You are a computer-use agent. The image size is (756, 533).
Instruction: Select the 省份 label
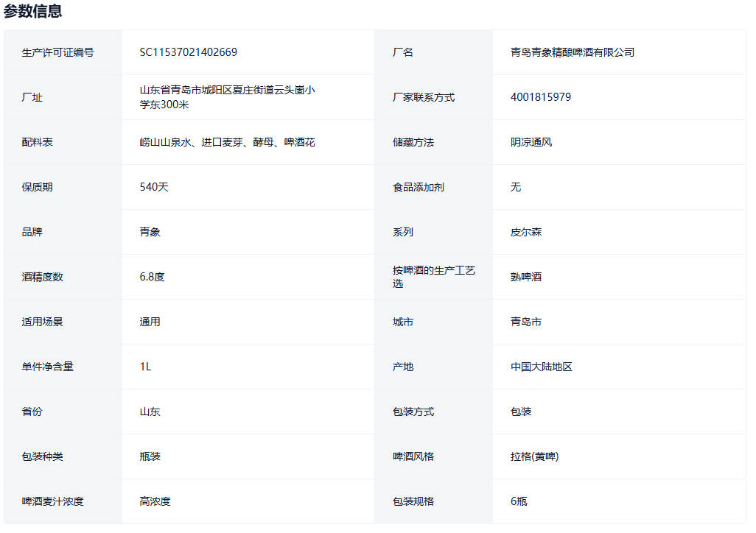pos(32,411)
